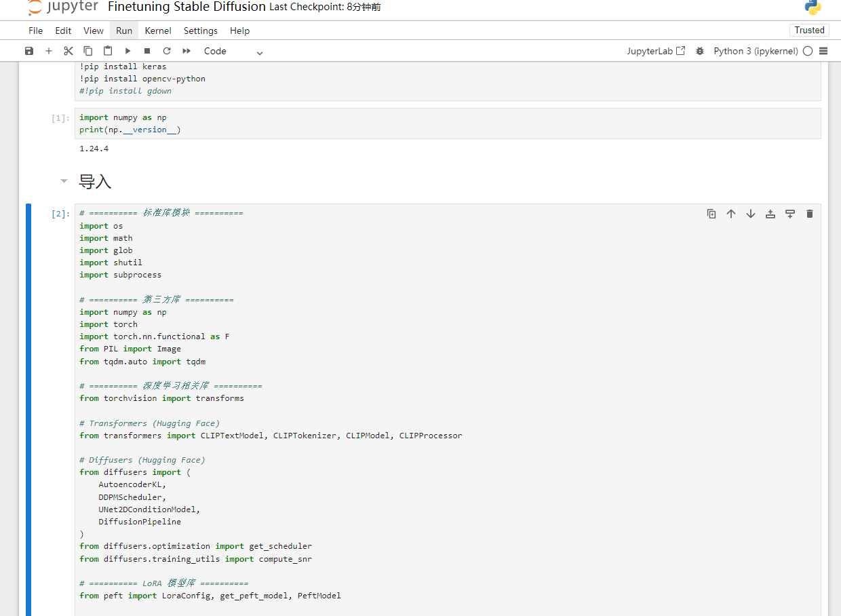Run the current cell with the play icon
The height and width of the screenshot is (616, 841).
point(128,51)
